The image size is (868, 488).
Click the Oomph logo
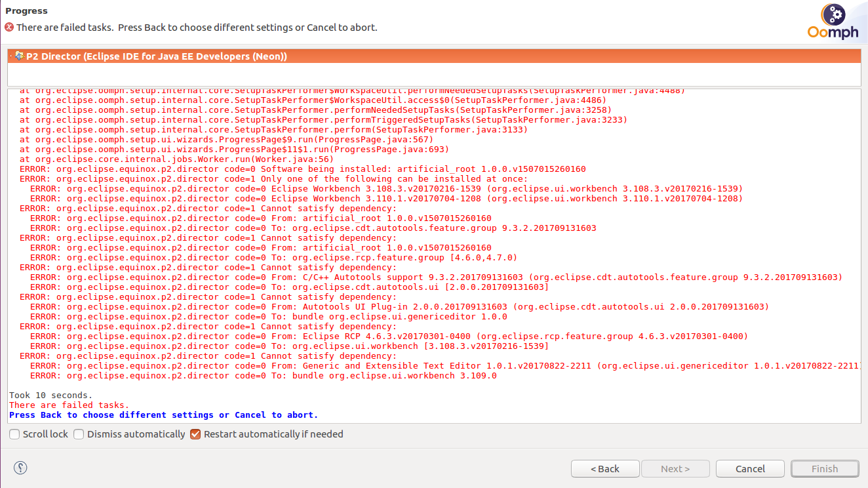tap(833, 22)
